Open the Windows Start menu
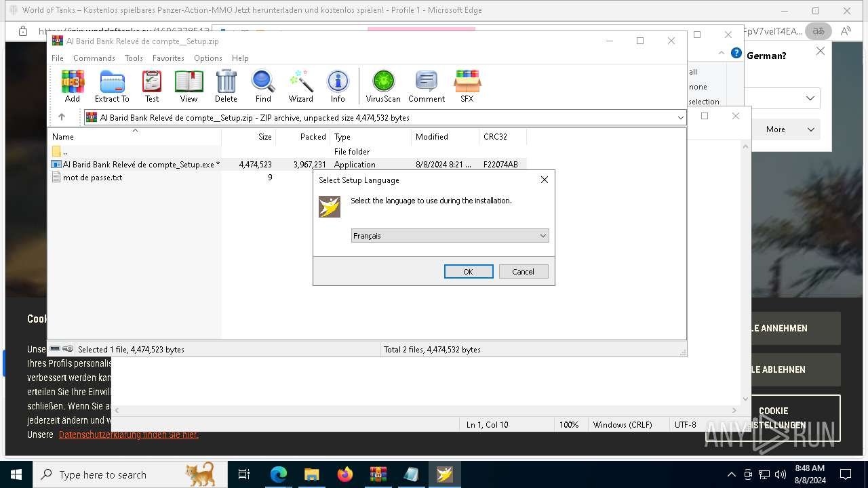This screenshot has width=868, height=488. 16,474
